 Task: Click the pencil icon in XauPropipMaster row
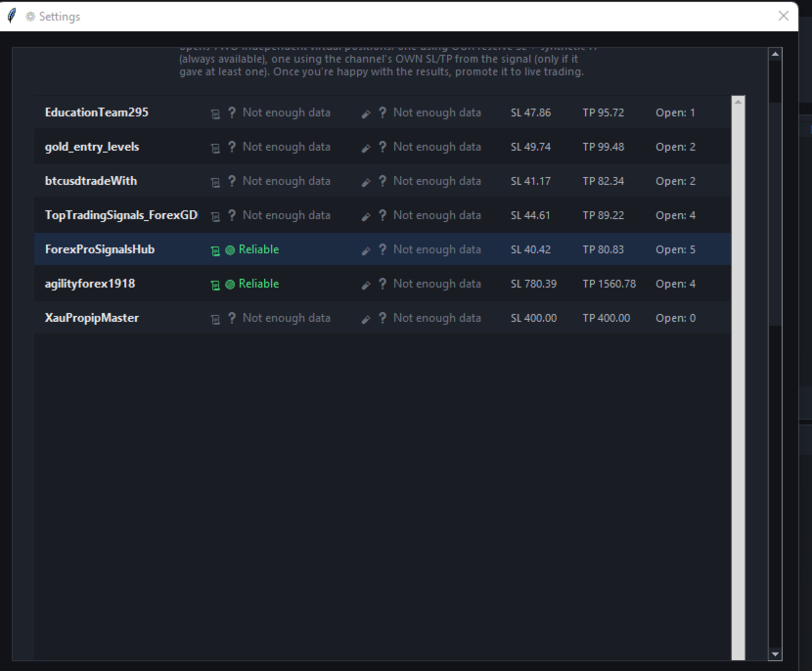[x=366, y=319]
